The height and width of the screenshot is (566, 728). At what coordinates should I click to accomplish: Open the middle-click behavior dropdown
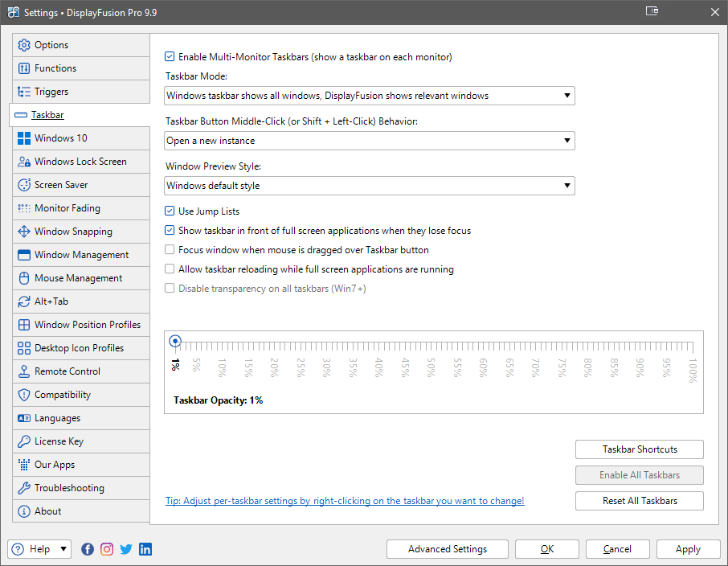click(x=370, y=141)
